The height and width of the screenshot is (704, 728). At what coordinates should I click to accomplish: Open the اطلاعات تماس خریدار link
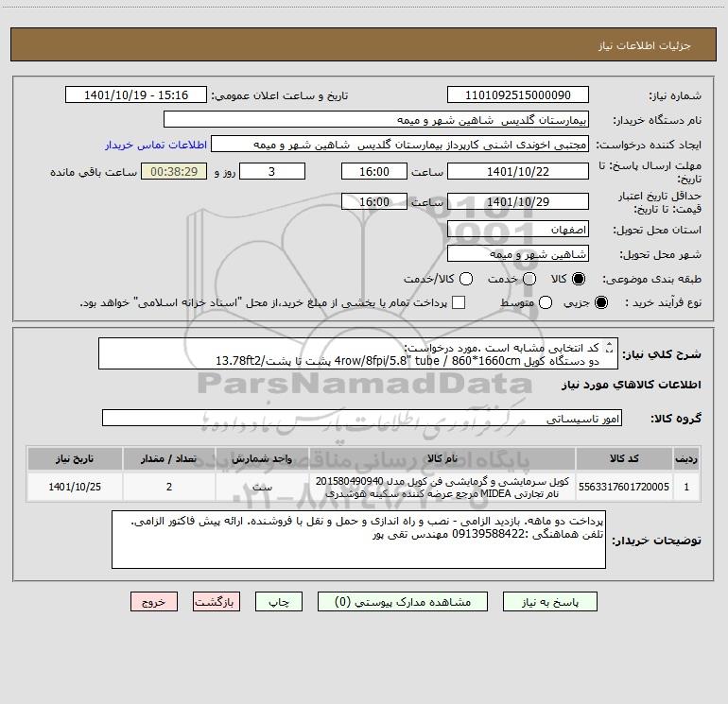156,145
